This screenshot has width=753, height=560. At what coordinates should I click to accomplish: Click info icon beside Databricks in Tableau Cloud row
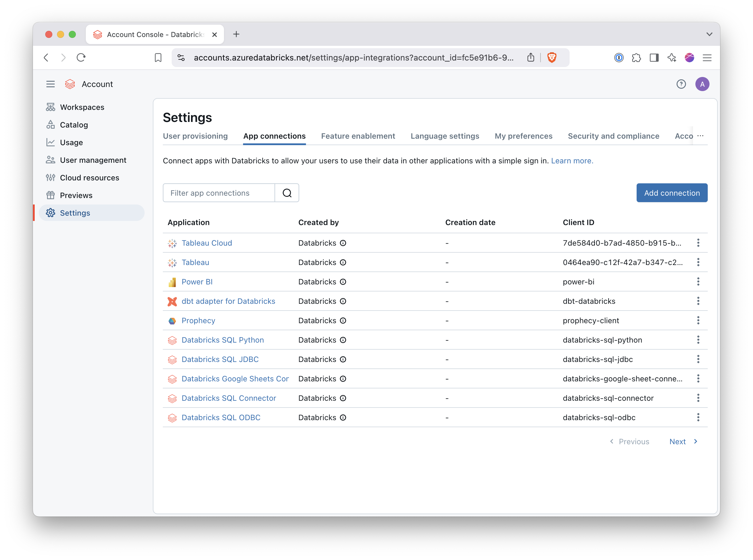343,243
